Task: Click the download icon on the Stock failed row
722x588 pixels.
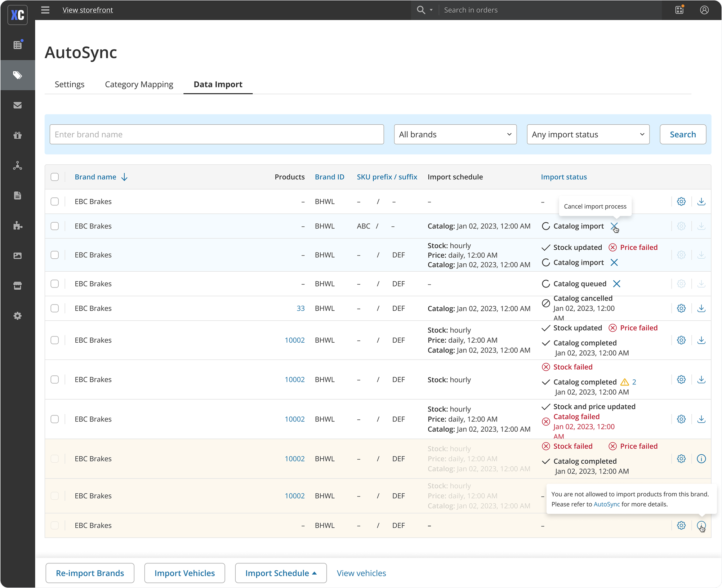Action: click(x=701, y=379)
